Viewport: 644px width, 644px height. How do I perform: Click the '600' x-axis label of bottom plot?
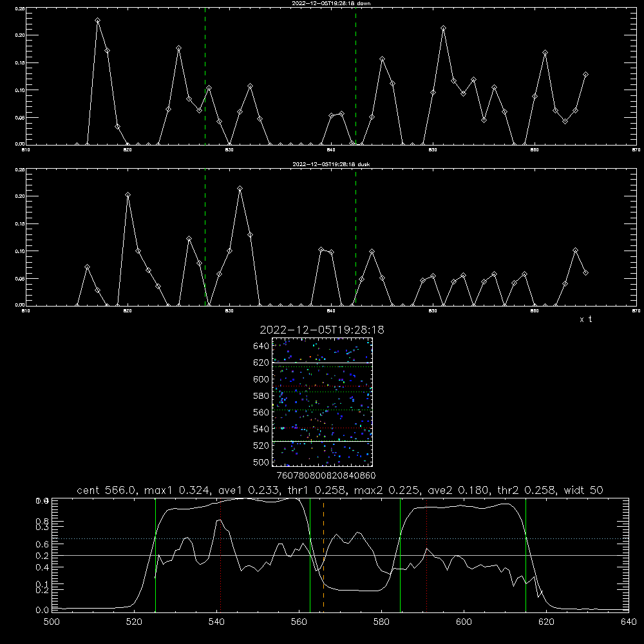pyautogui.click(x=464, y=622)
